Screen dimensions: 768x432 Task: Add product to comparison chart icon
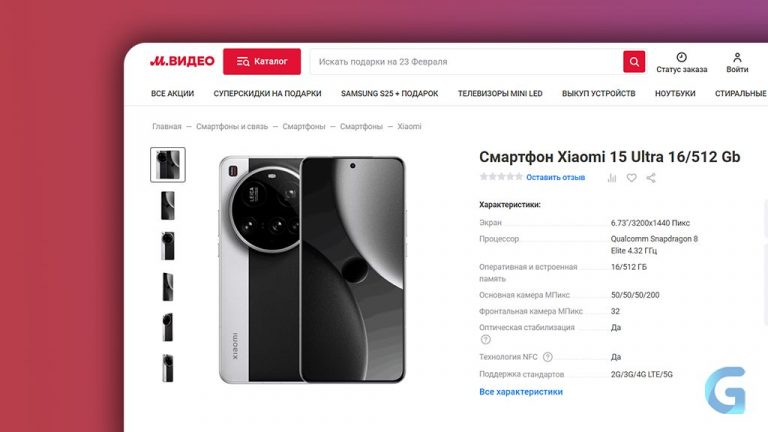[x=612, y=178]
